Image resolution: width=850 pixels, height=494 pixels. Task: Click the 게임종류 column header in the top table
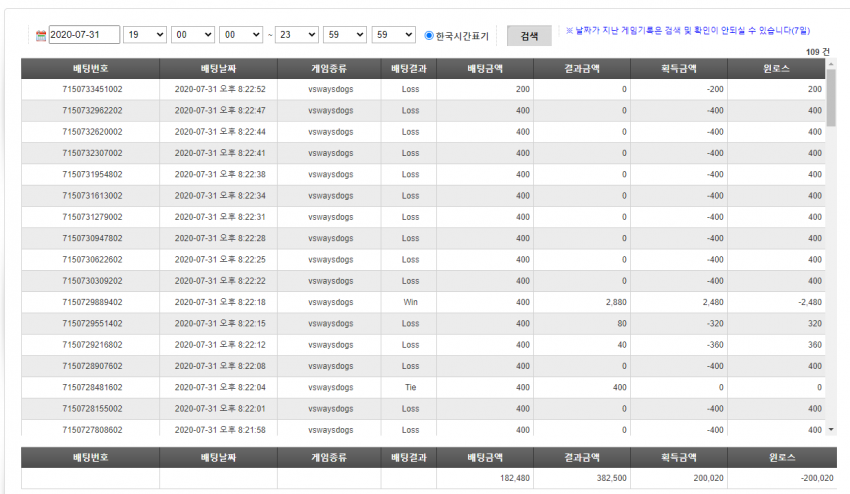[x=329, y=69]
